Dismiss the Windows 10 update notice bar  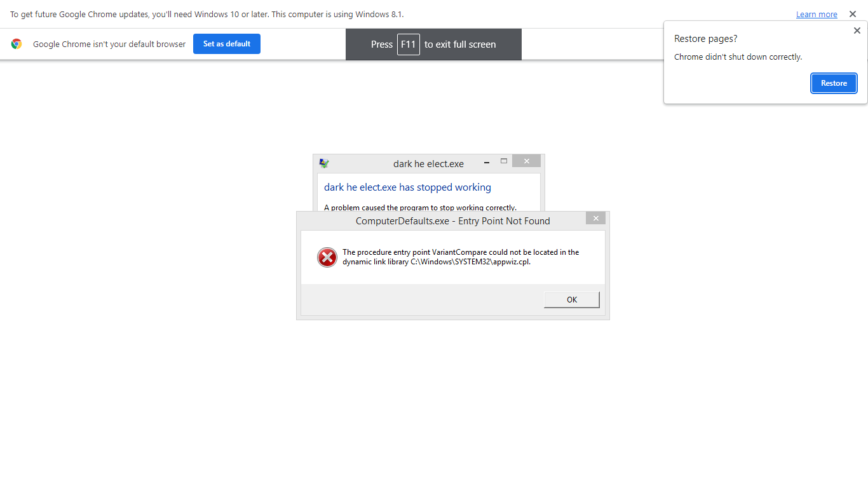click(x=853, y=14)
